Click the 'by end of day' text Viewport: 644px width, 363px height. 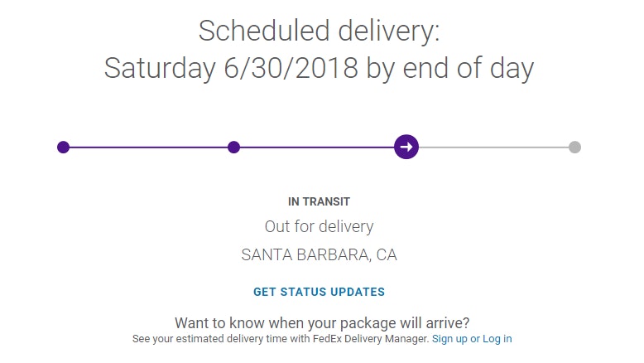click(x=450, y=69)
